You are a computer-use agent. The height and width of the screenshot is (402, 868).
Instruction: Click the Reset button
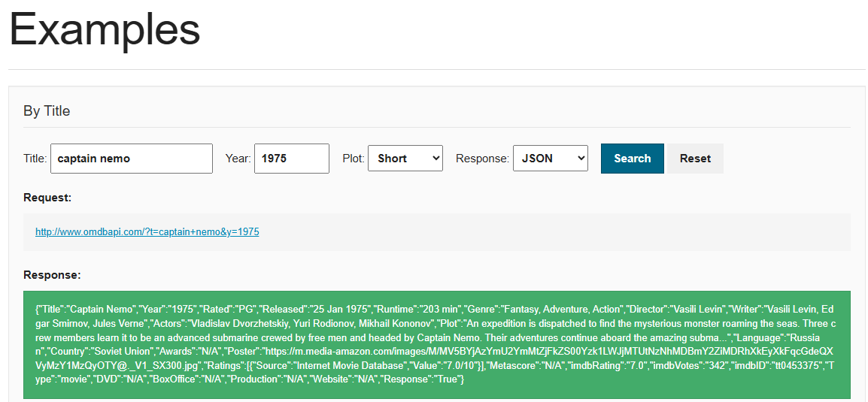[695, 159]
